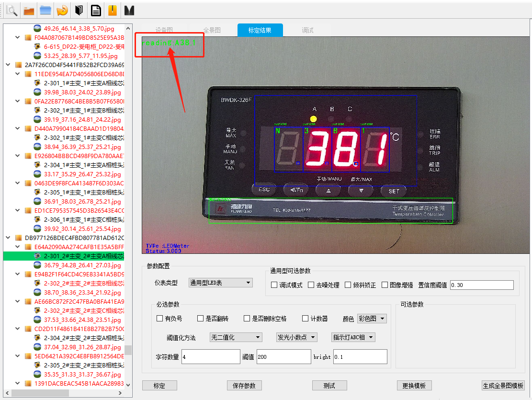
Task: Click image icon beside 53.25_28.39_5.77_11.95.jpg
Action: coord(37,56)
